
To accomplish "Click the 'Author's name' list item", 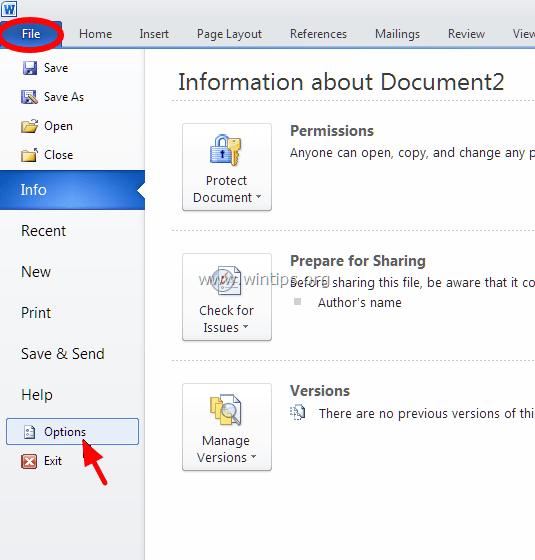I will pos(360,302).
